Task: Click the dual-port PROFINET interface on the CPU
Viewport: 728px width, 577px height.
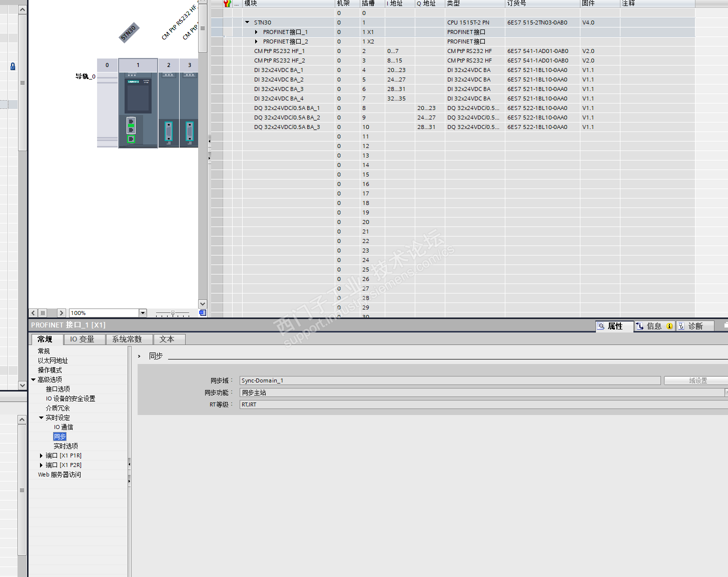Action: pos(131,125)
